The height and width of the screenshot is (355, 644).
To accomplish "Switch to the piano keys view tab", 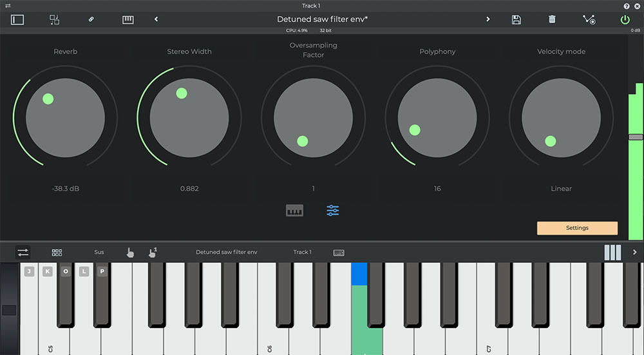I will tap(295, 211).
